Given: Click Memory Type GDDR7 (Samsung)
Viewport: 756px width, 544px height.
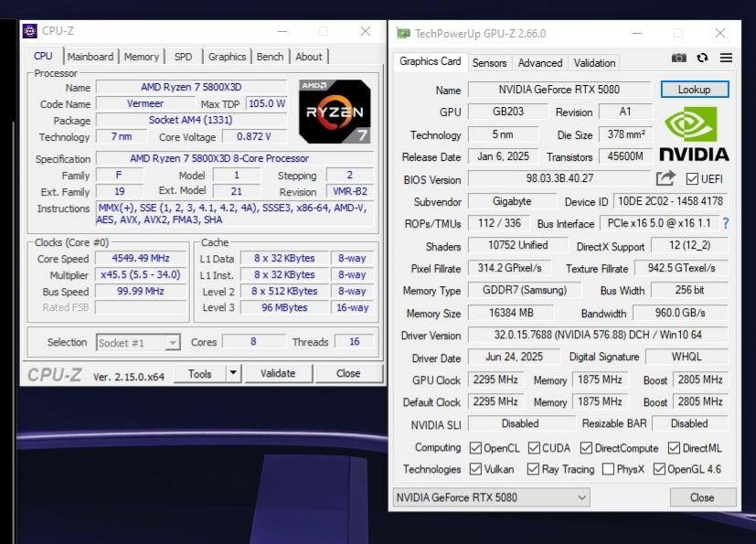Looking at the screenshot, I should (x=525, y=290).
